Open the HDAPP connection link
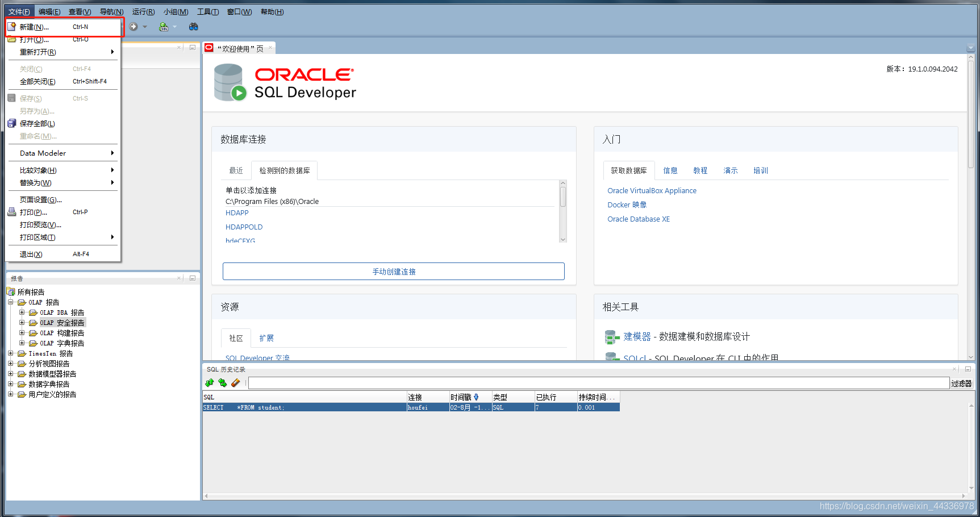980x517 pixels. [x=237, y=212]
